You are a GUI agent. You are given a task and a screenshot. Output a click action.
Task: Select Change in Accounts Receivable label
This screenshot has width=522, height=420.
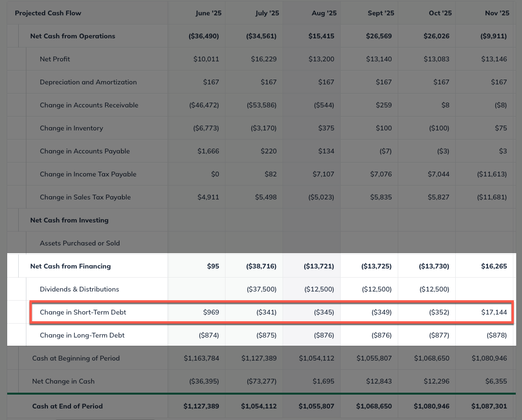pos(89,105)
